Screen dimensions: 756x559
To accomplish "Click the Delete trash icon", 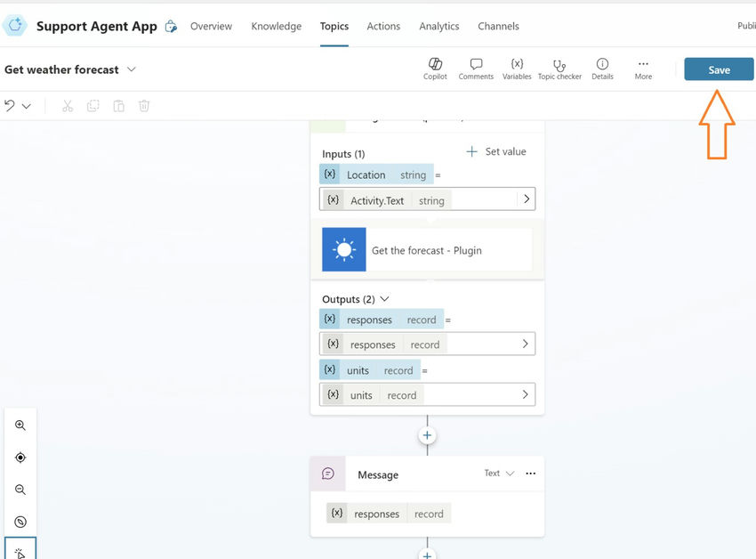I will [x=144, y=106].
